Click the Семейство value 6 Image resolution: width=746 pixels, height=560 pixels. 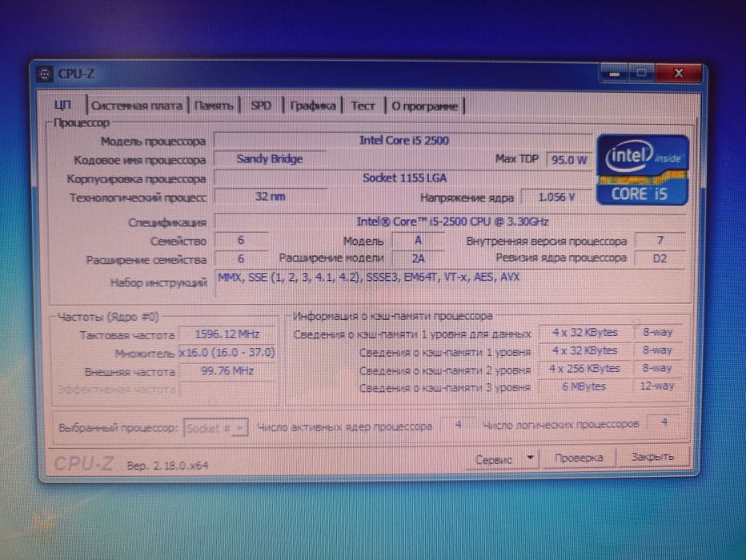coord(241,241)
